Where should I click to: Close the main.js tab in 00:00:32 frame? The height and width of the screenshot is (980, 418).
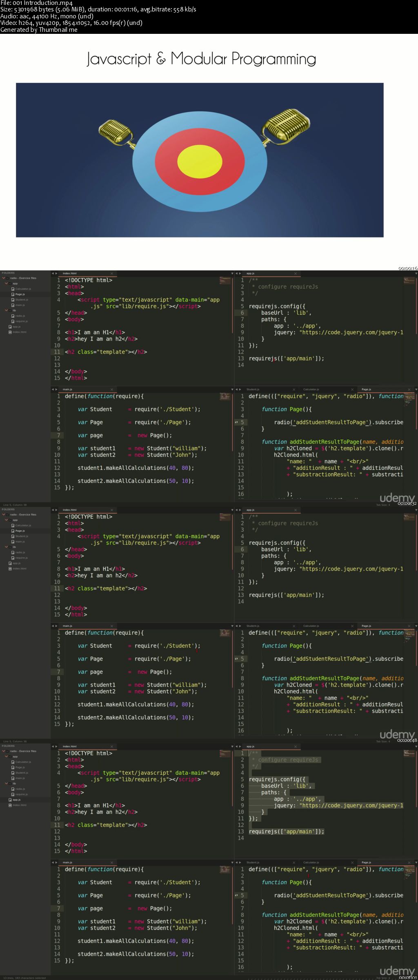pyautogui.click(x=112, y=390)
